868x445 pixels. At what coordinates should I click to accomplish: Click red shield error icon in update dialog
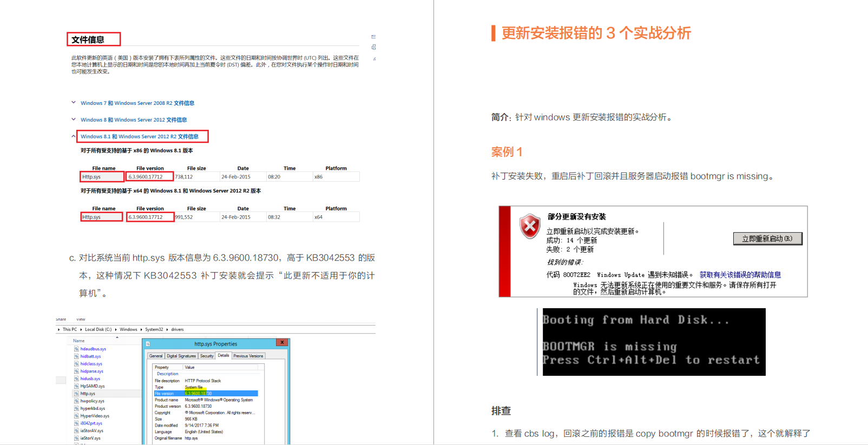(530, 226)
